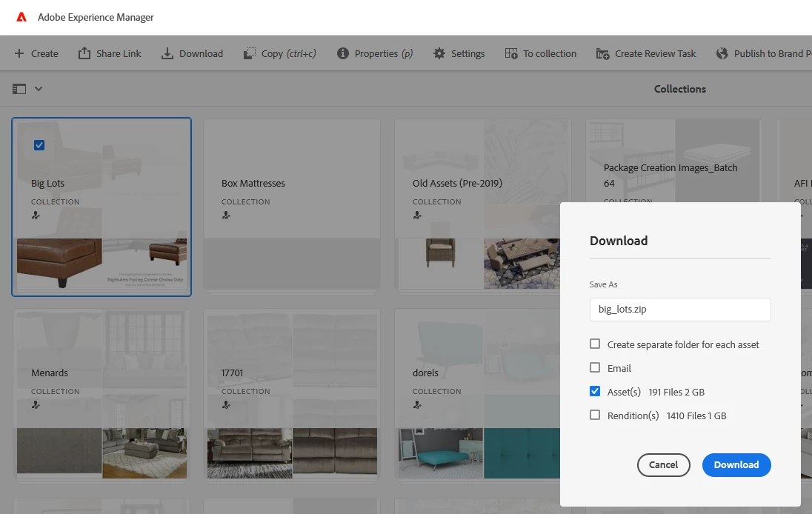Click the Create plus icon
Screen dimensions: 812x514
pos(19,53)
